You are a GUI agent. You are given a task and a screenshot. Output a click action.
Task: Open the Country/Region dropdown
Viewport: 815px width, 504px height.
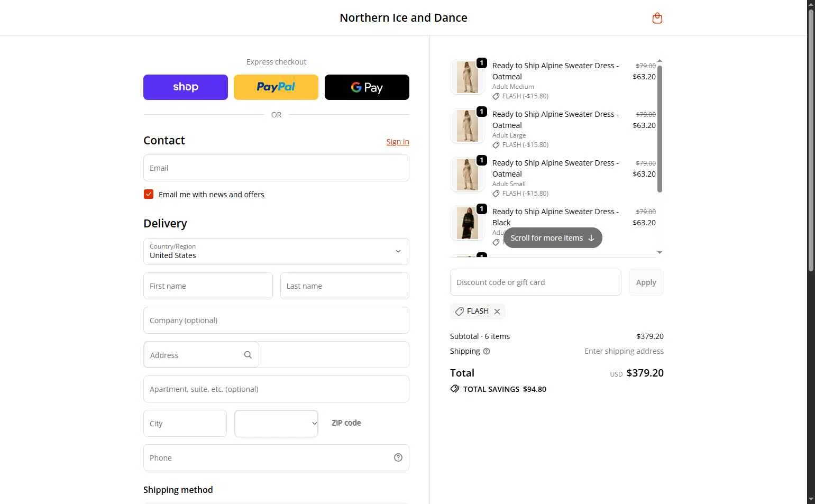(276, 251)
